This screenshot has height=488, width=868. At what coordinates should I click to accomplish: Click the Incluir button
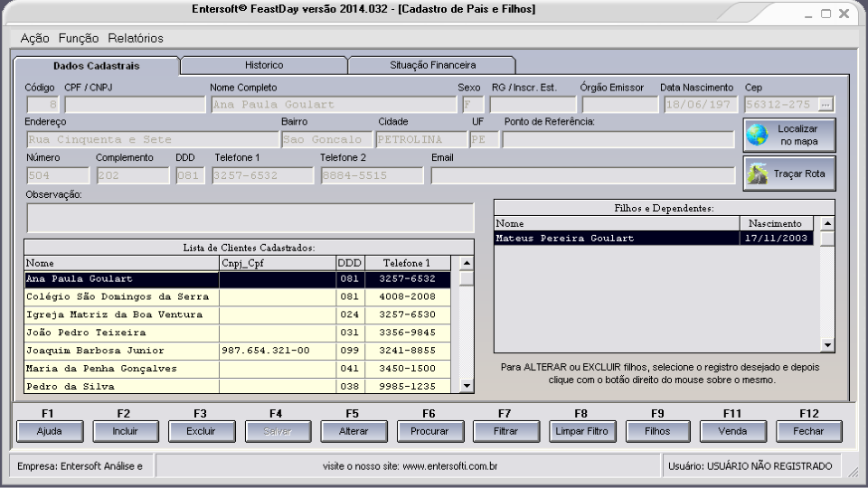coord(126,432)
